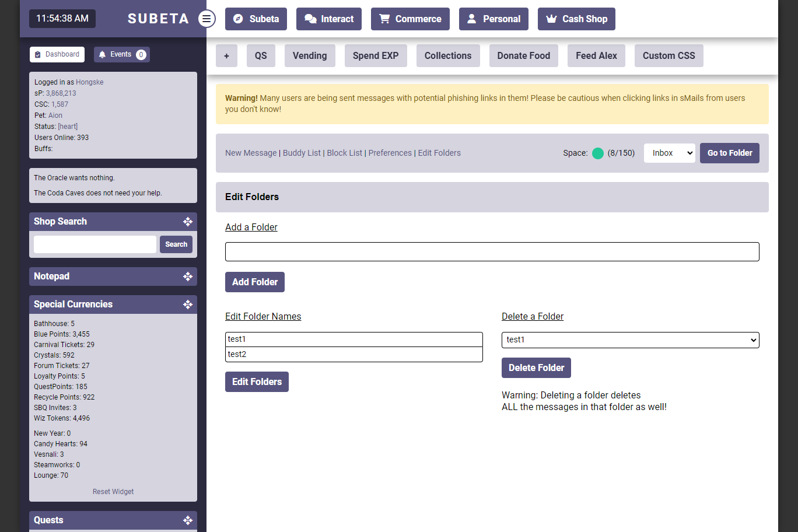Image resolution: width=798 pixels, height=532 pixels.
Task: Open the Cash Shop crown menu
Action: click(x=576, y=19)
